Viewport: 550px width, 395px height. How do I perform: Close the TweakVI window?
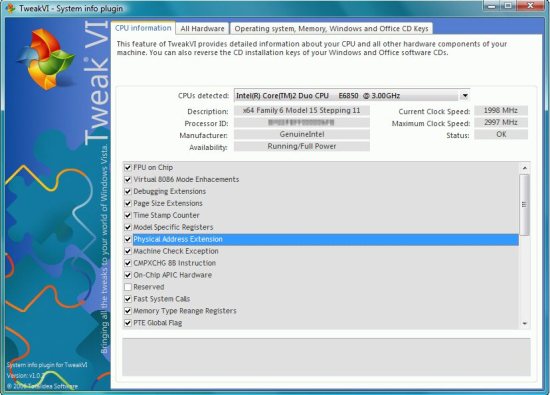tap(530, 6)
